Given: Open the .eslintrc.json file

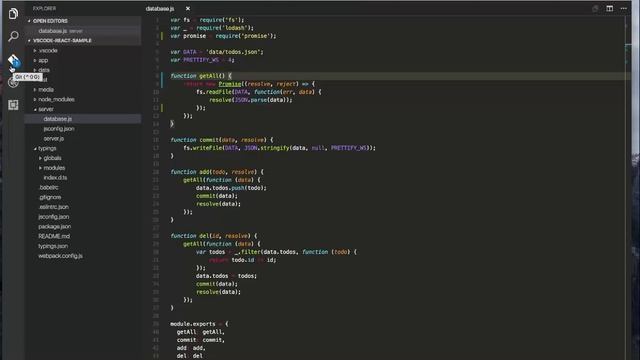Looking at the screenshot, I should point(53,207).
